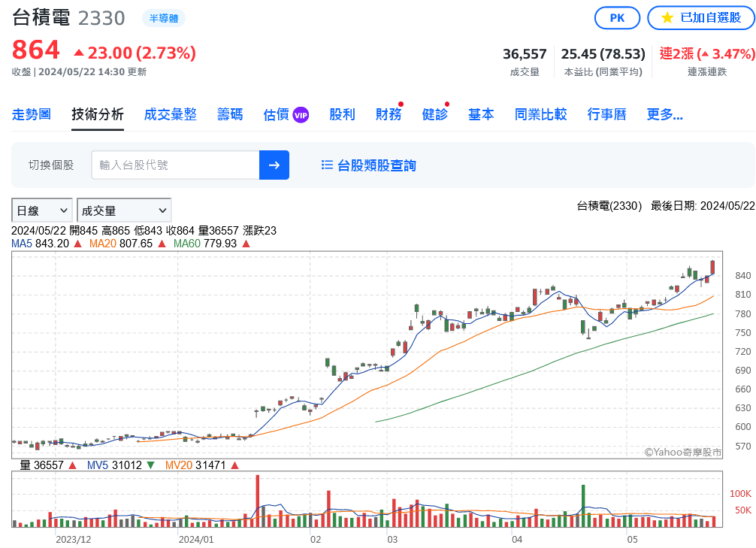Click the 切換個股 label
This screenshot has width=756, height=548.
51,165
